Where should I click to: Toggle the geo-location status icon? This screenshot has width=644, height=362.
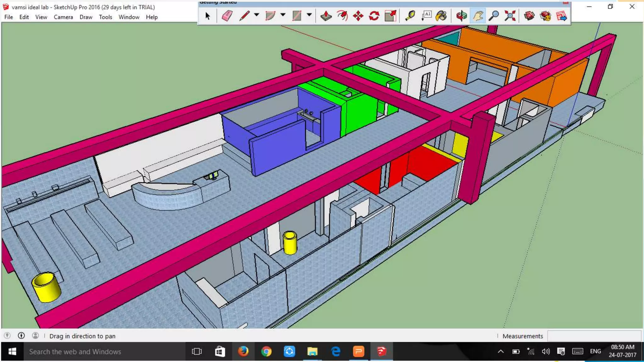pos(7,336)
